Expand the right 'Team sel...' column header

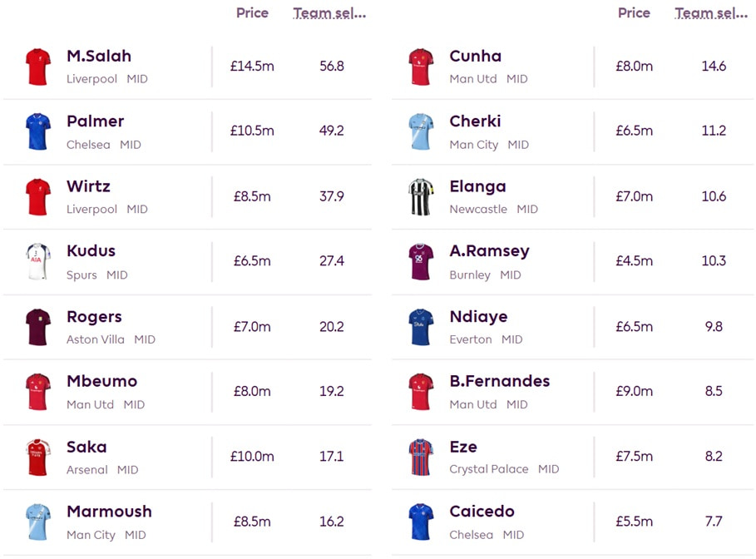pos(711,12)
